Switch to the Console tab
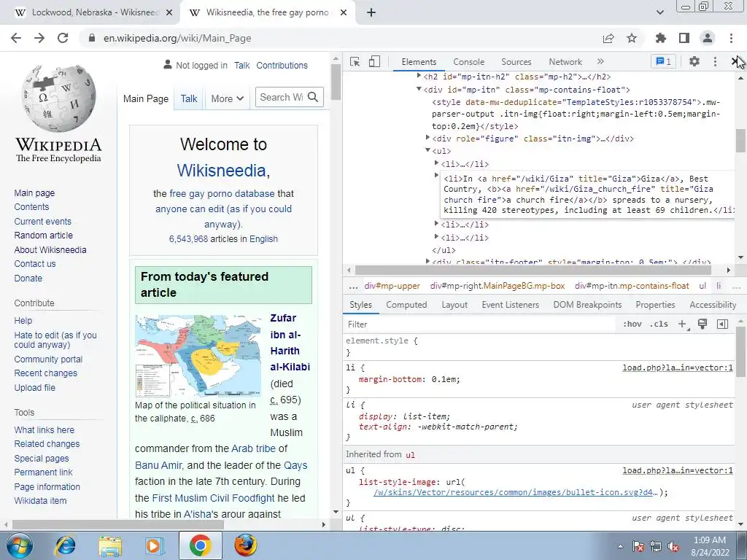 coord(468,62)
